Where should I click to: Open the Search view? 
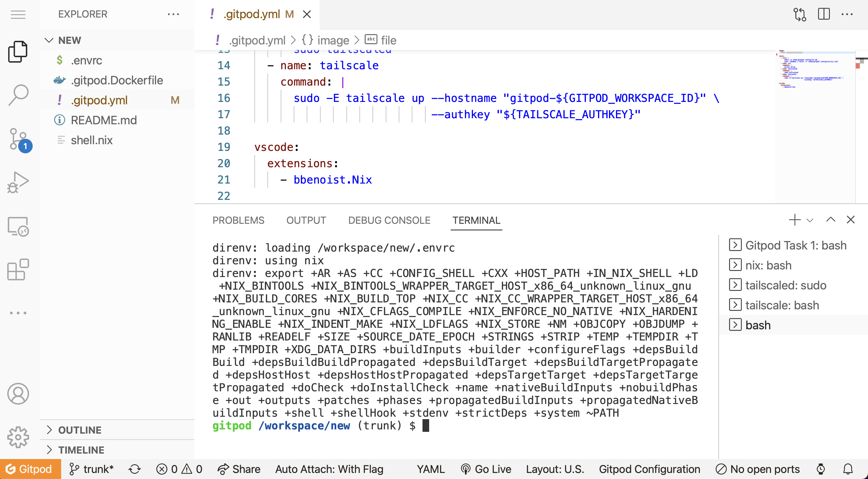coord(18,95)
